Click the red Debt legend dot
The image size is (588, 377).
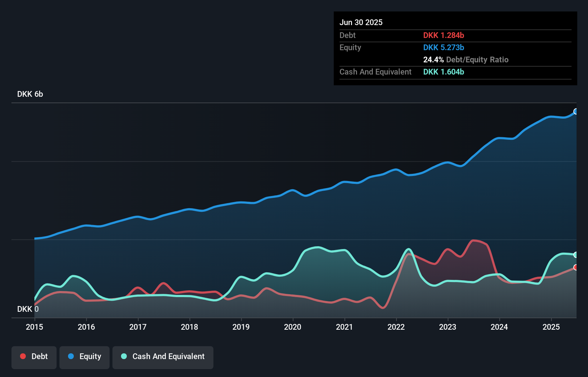[x=23, y=356]
